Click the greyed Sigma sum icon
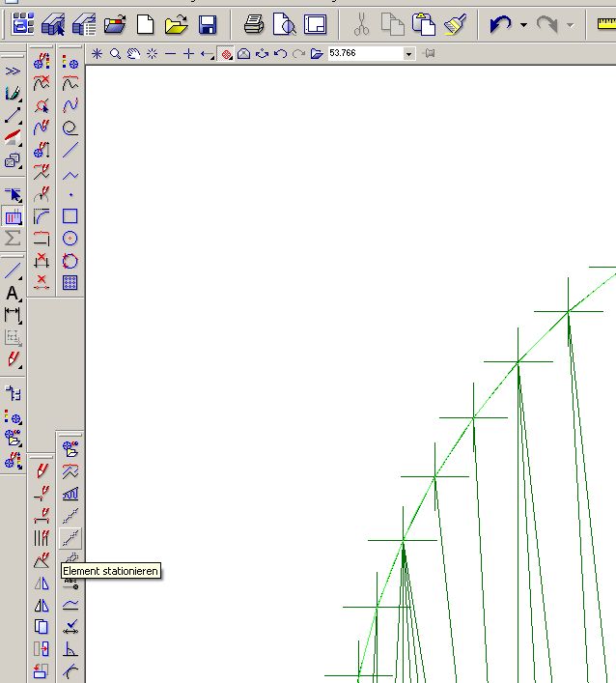The height and width of the screenshot is (683, 616). (13, 239)
